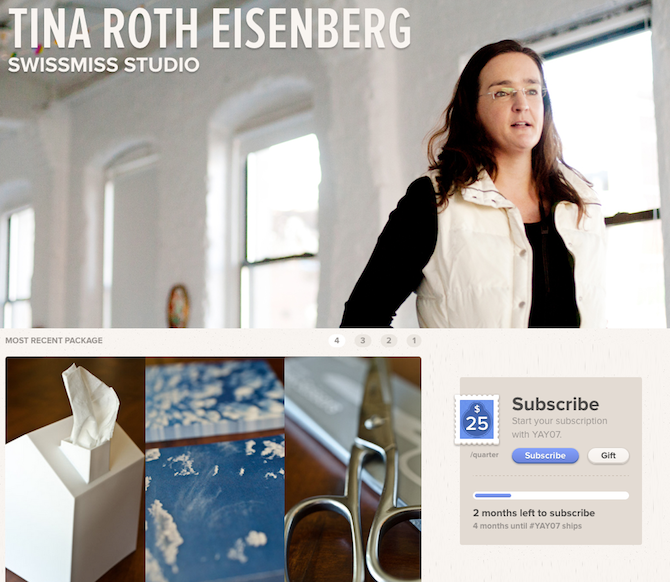
Task: Click the $25 price stamp icon
Action: pyautogui.click(x=476, y=420)
